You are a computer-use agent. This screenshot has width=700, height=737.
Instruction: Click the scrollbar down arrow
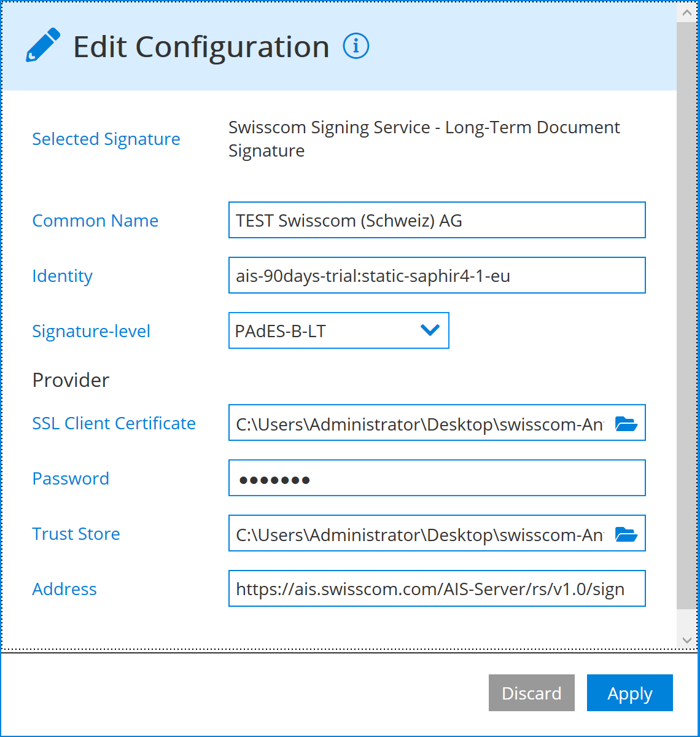pyautogui.click(x=686, y=641)
